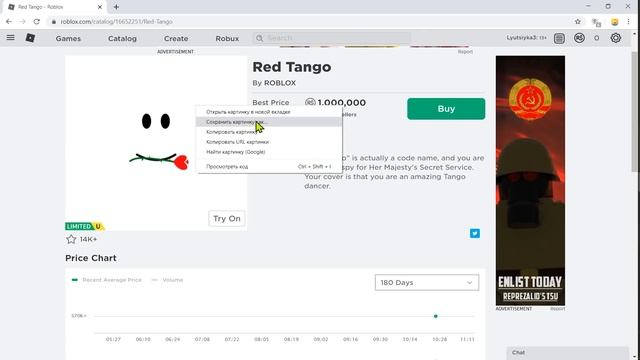Click the price chart data point

pyautogui.click(x=436, y=316)
